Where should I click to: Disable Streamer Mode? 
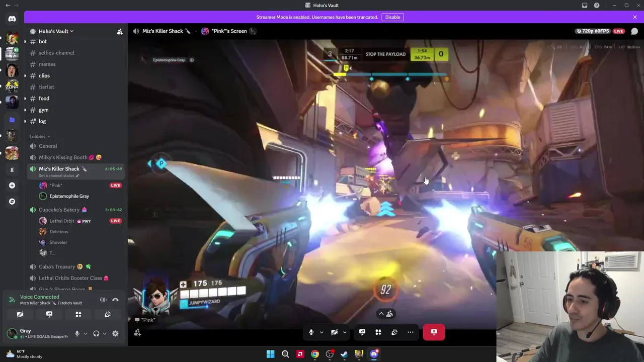[x=392, y=17]
